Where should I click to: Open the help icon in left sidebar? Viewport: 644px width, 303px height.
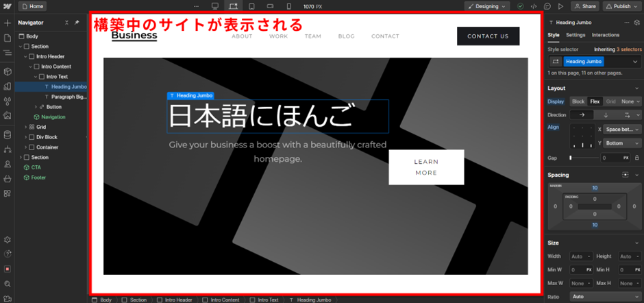click(7, 254)
